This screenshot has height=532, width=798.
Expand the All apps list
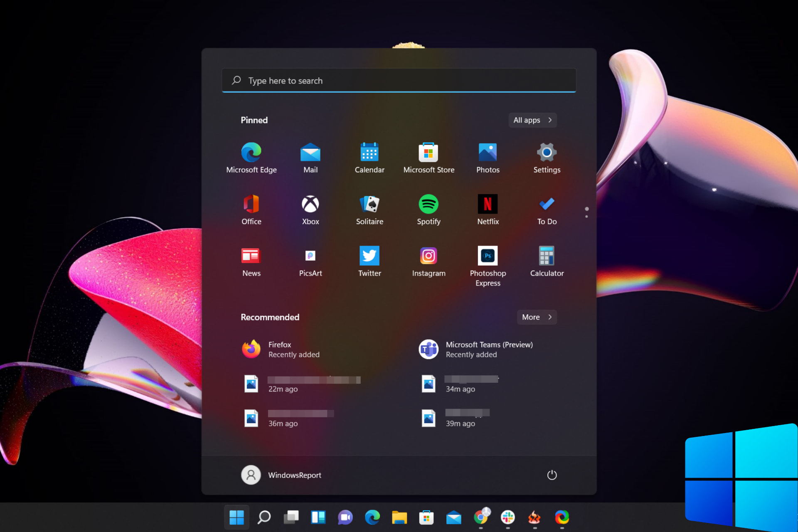tap(532, 120)
